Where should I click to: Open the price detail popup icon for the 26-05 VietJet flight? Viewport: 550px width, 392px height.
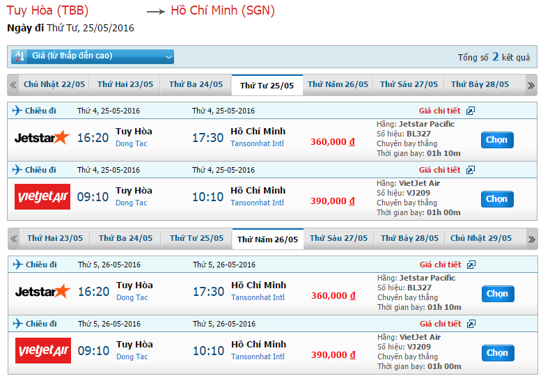point(471,324)
